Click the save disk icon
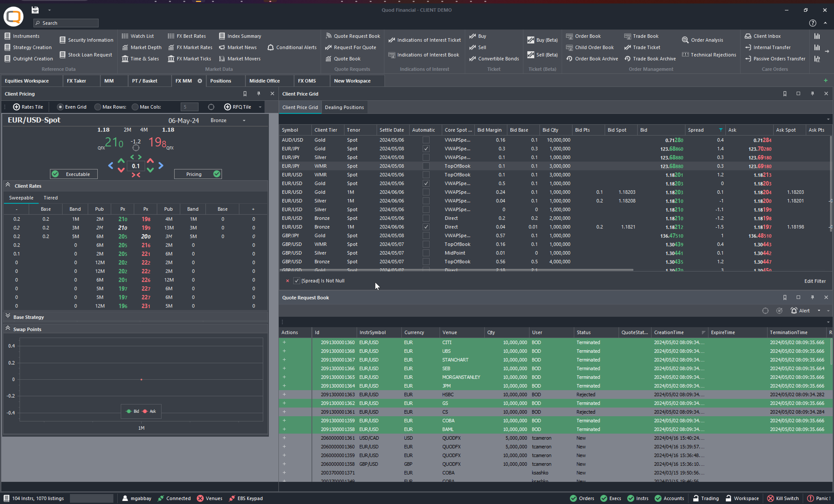This screenshot has height=504, width=834. [35, 10]
